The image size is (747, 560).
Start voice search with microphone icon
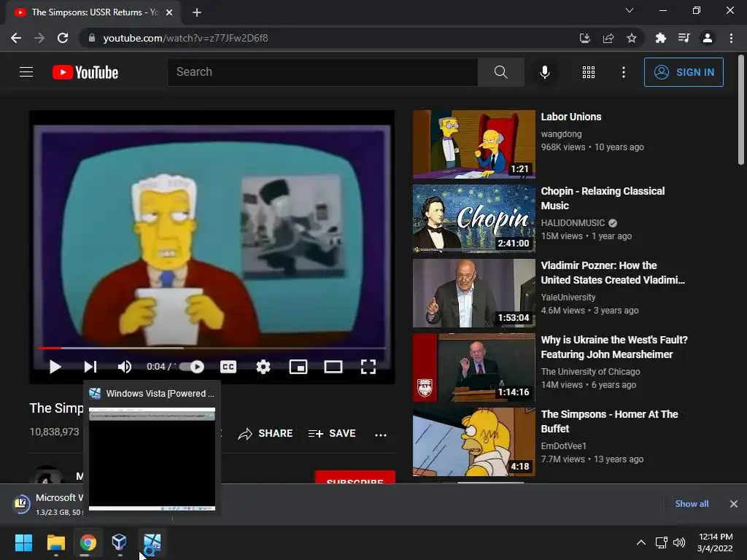point(544,72)
